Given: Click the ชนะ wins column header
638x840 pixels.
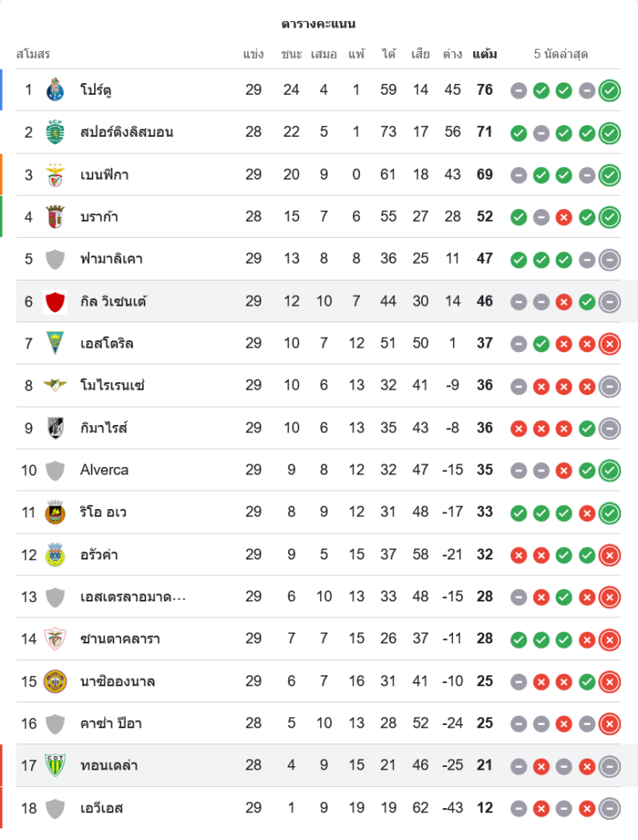Looking at the screenshot, I should (292, 55).
